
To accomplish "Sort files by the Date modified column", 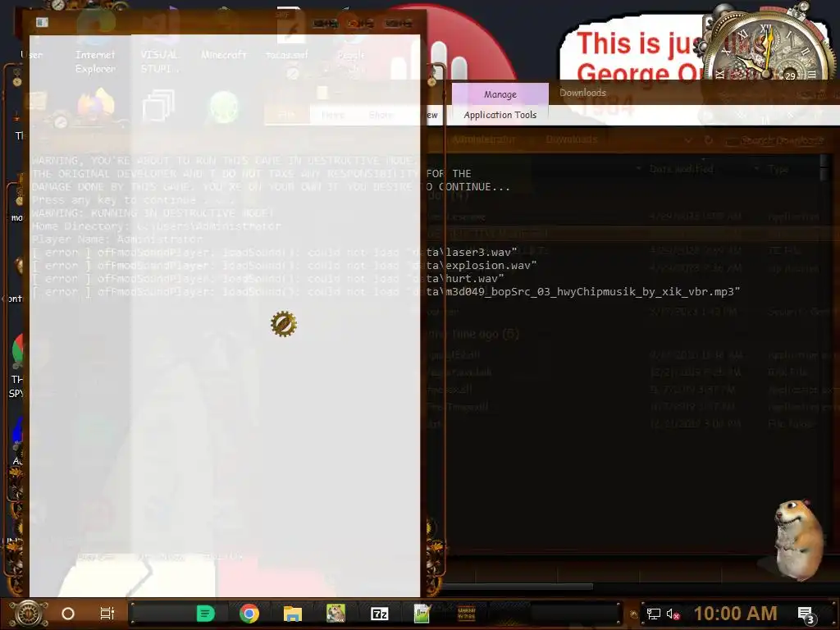I will pos(682,169).
